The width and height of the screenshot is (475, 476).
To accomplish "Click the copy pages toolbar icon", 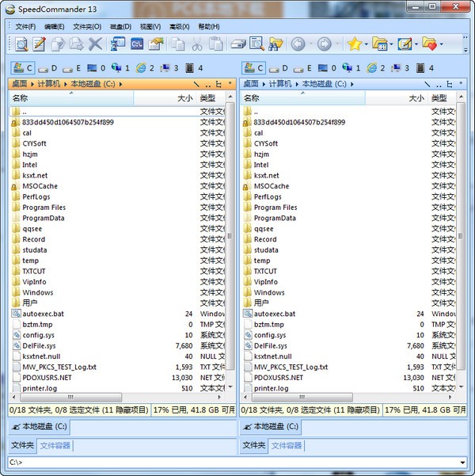I will point(178,44).
